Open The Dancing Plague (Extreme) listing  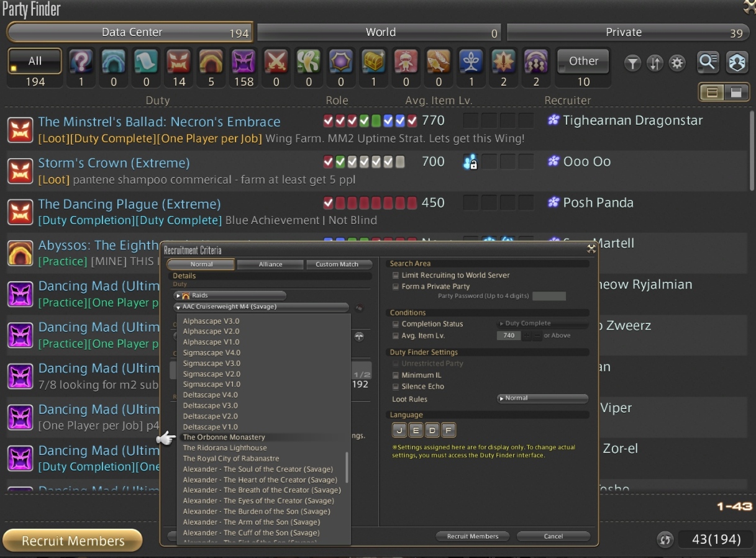coord(375,212)
